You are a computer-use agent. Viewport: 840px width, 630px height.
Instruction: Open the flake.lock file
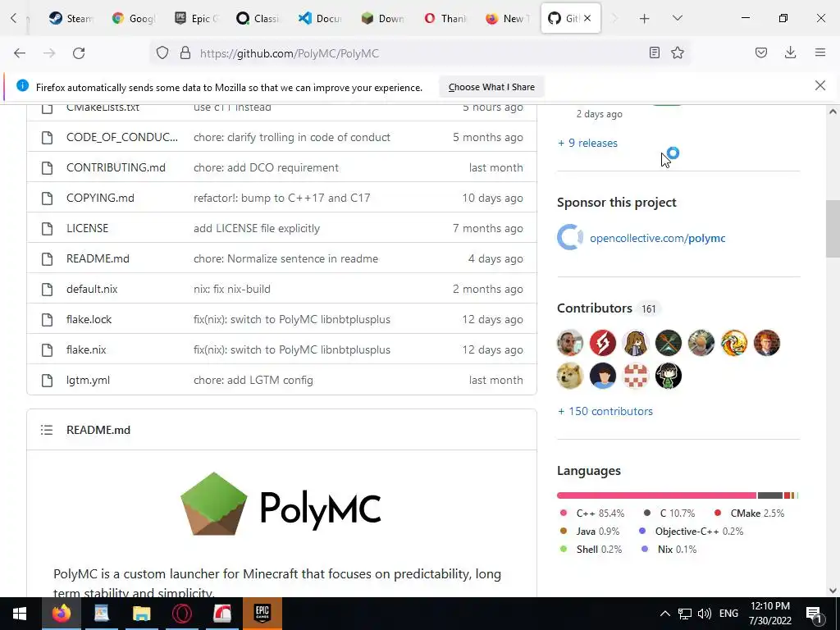point(89,319)
